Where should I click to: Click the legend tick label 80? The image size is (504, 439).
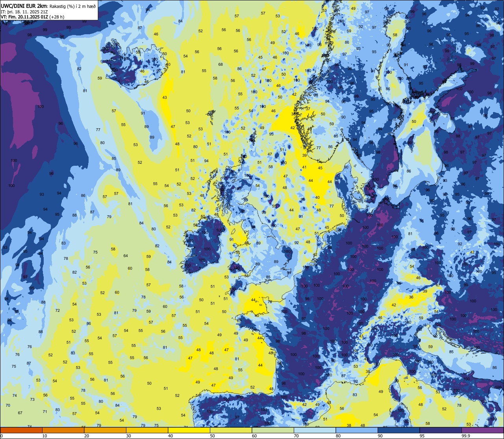pos(338,436)
